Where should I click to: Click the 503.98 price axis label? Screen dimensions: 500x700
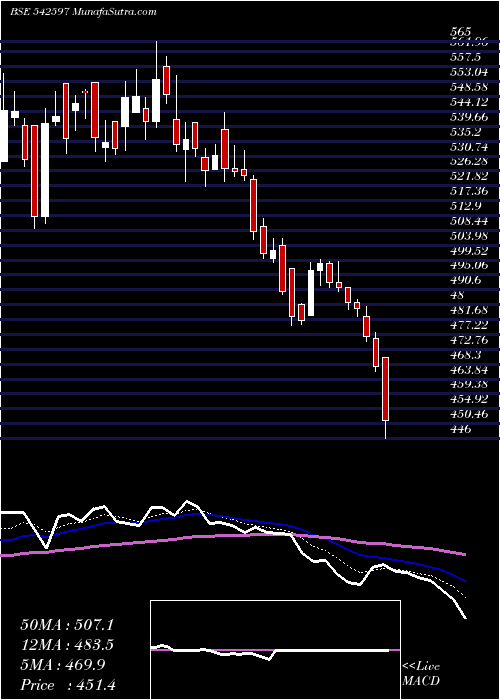[x=470, y=236]
